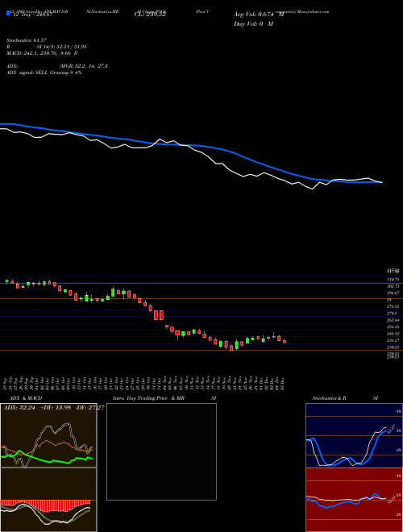Click the Intra Day Trading Price heading
403x532 pixels.
[x=140, y=398]
